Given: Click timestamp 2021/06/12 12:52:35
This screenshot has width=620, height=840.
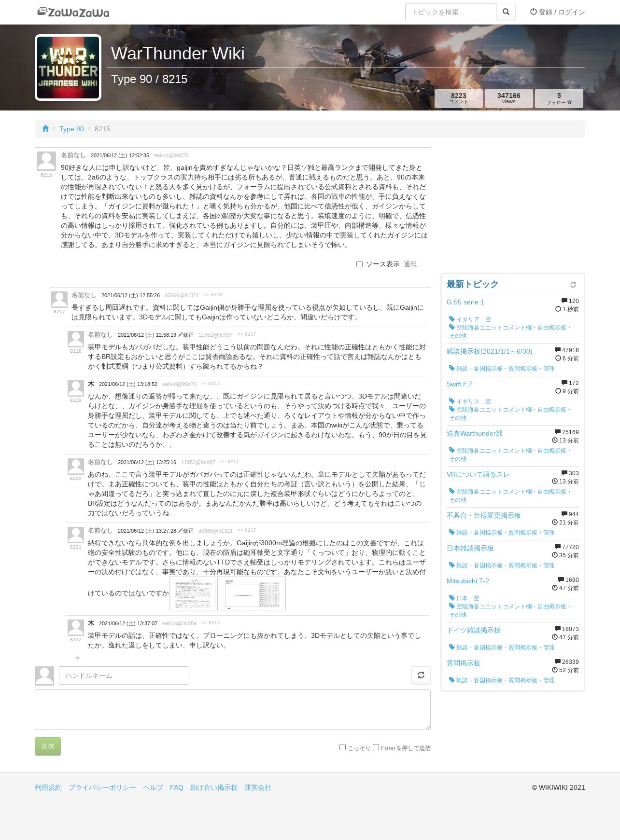Looking at the screenshot, I should tap(120, 155).
